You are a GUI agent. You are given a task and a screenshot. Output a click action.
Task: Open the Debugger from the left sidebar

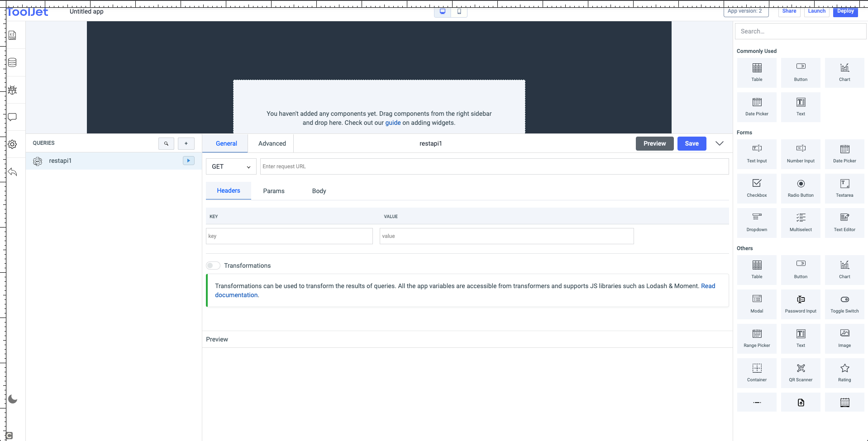[12, 90]
